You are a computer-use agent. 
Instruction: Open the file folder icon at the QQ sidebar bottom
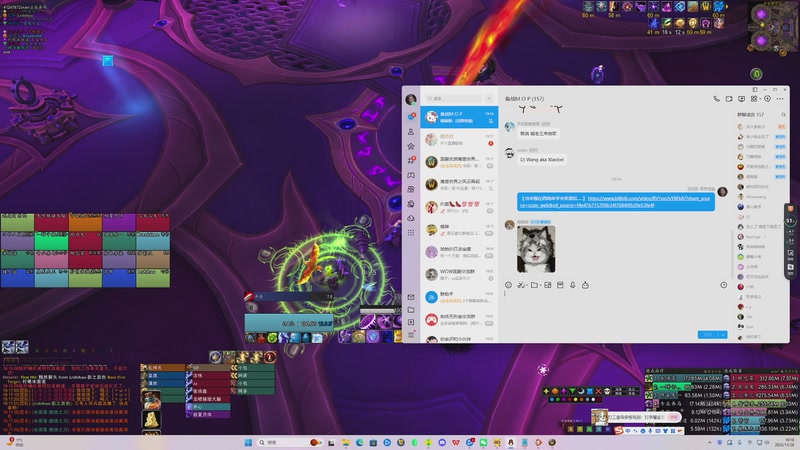(411, 310)
